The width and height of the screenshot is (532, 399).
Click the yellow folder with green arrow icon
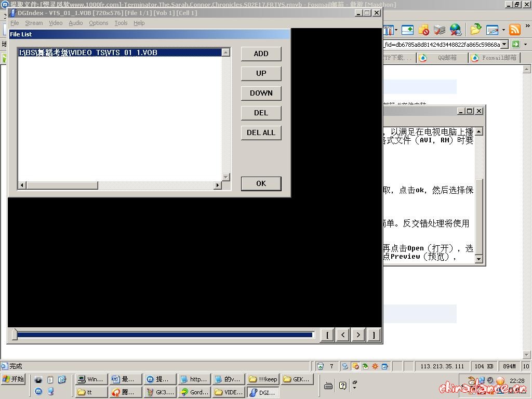[475, 30]
